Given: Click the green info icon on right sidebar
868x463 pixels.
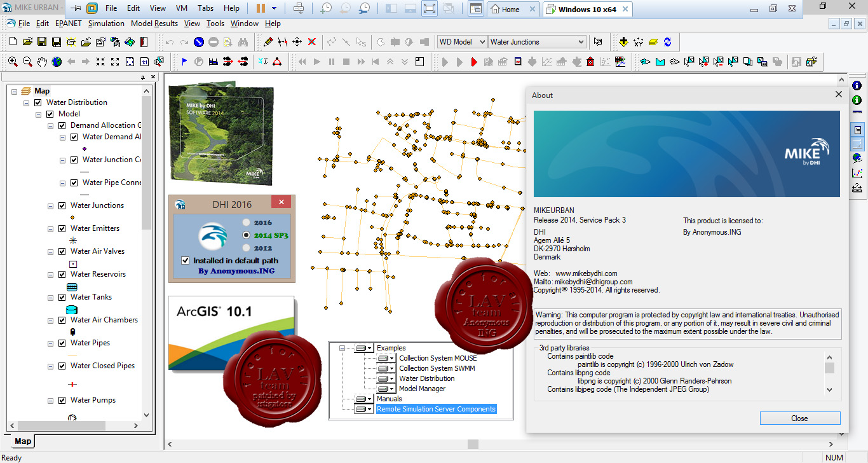Looking at the screenshot, I should point(857,100).
